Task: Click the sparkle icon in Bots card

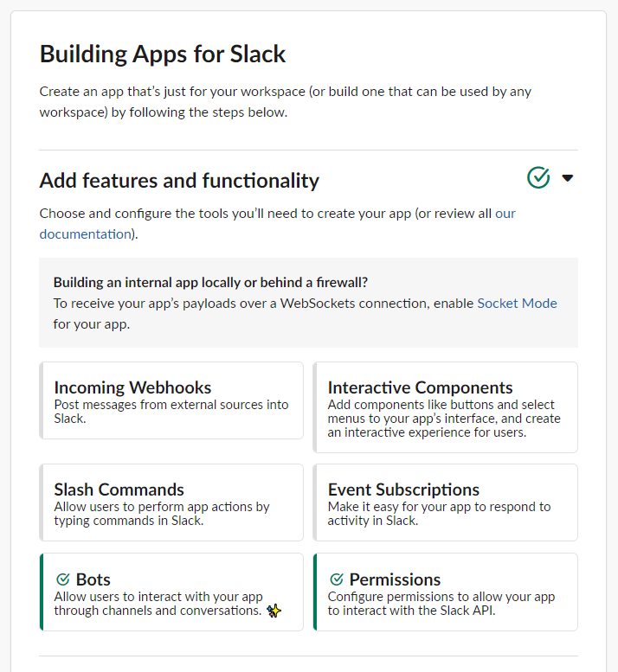Action: click(x=274, y=611)
